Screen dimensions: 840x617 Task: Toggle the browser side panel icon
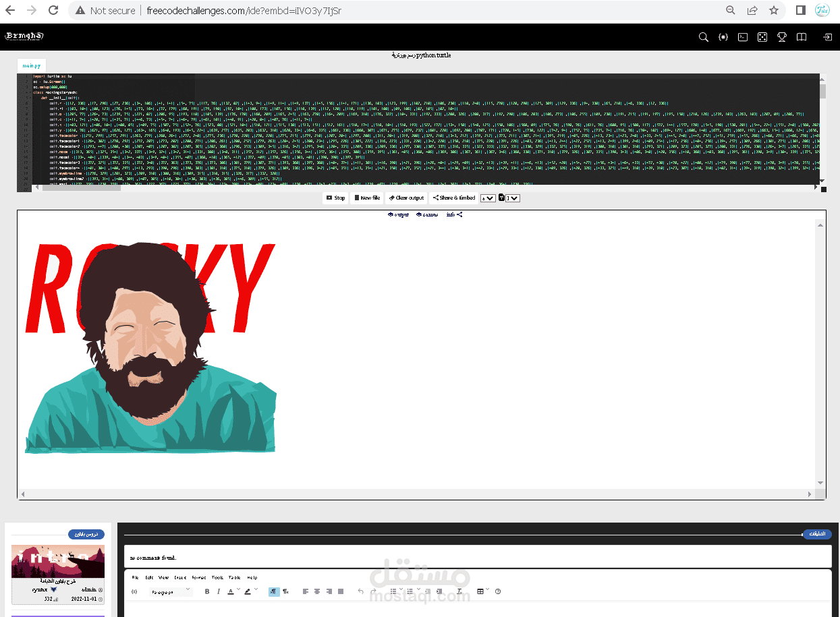(x=801, y=10)
